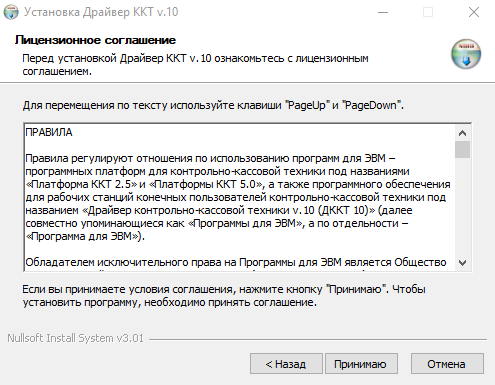Click the license scrollbar up arrow
Viewport: 495px width, 385px height.
click(462, 133)
